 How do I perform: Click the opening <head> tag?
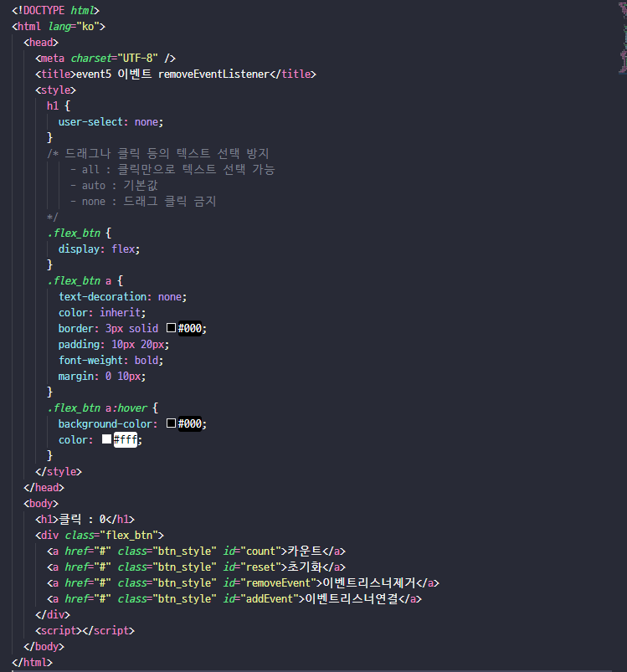coord(41,42)
